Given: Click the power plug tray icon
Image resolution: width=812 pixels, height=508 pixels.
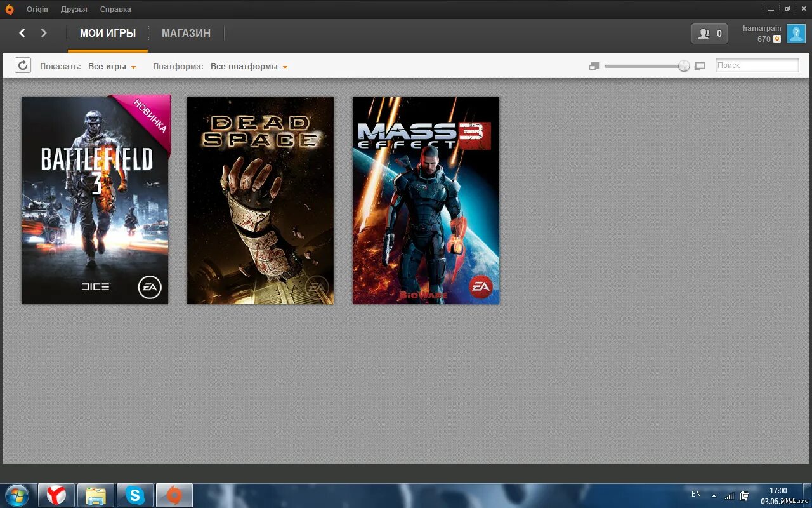Looking at the screenshot, I should coord(743,495).
